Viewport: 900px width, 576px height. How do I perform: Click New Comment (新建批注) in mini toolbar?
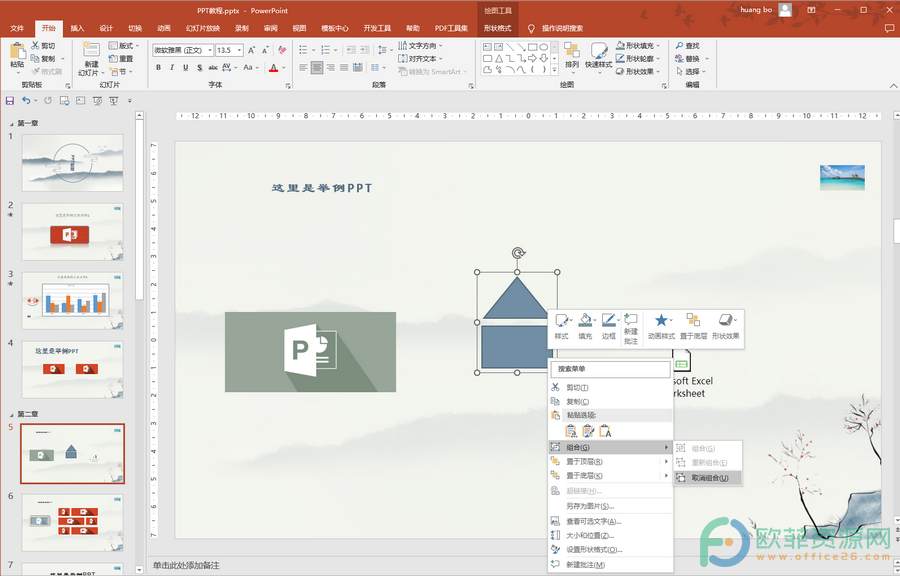(x=631, y=329)
